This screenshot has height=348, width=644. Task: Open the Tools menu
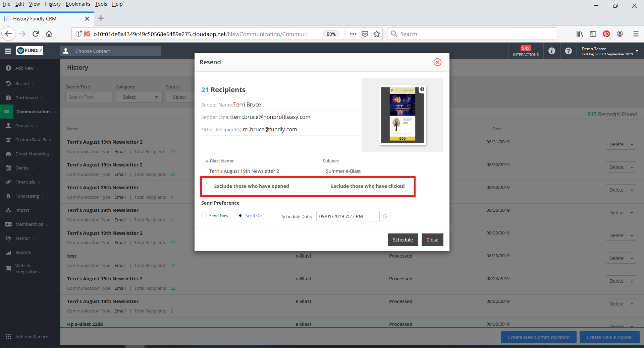point(101,4)
